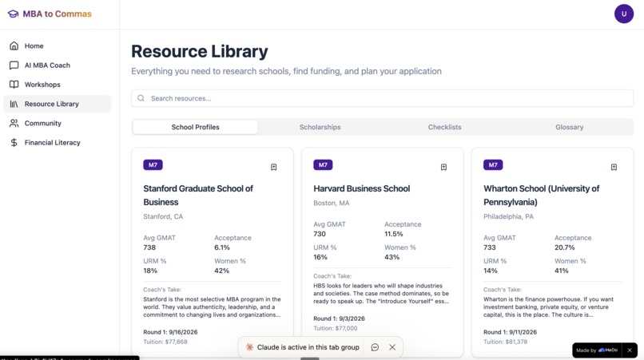Click the Resource Library page heading
The height and width of the screenshot is (360, 644).
200,52
